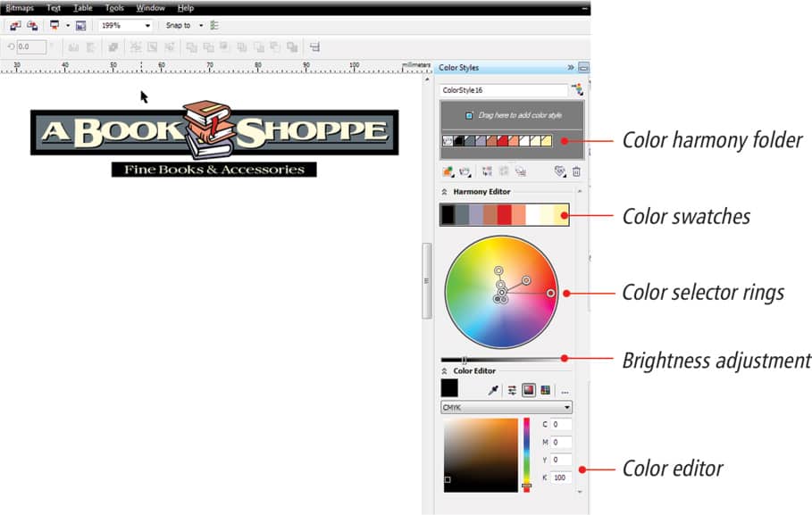Open the Tools menu

tap(114, 8)
